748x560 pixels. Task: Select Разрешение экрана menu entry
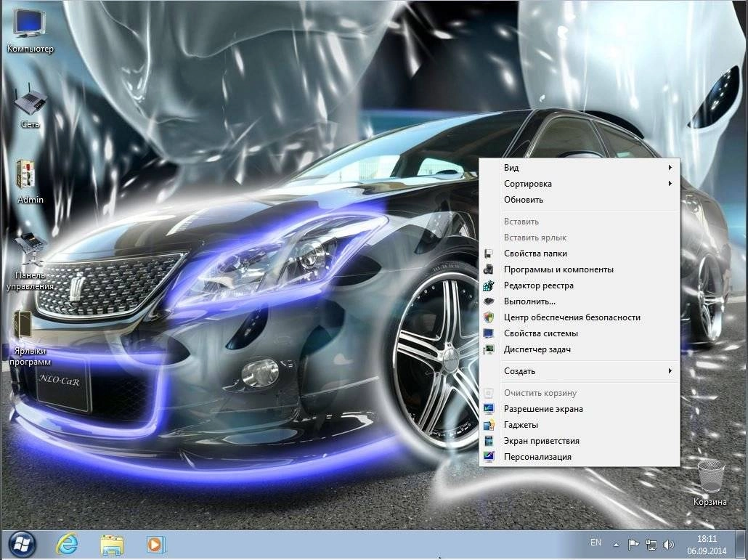pyautogui.click(x=579, y=409)
